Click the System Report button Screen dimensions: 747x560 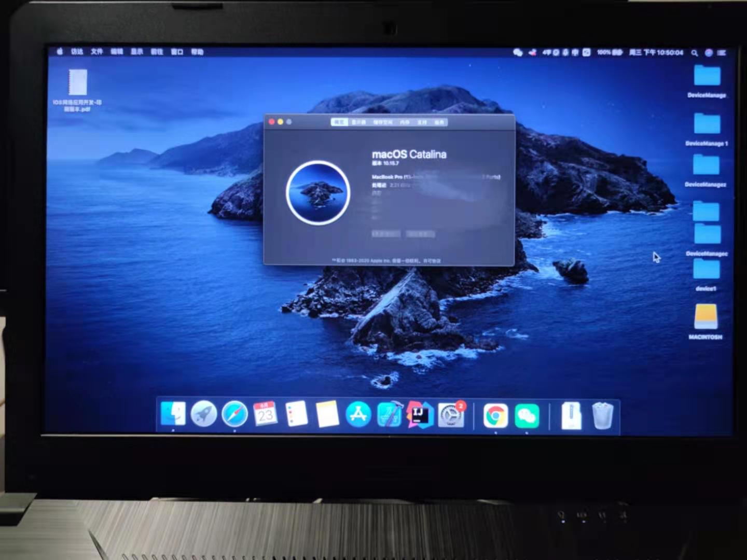point(385,234)
